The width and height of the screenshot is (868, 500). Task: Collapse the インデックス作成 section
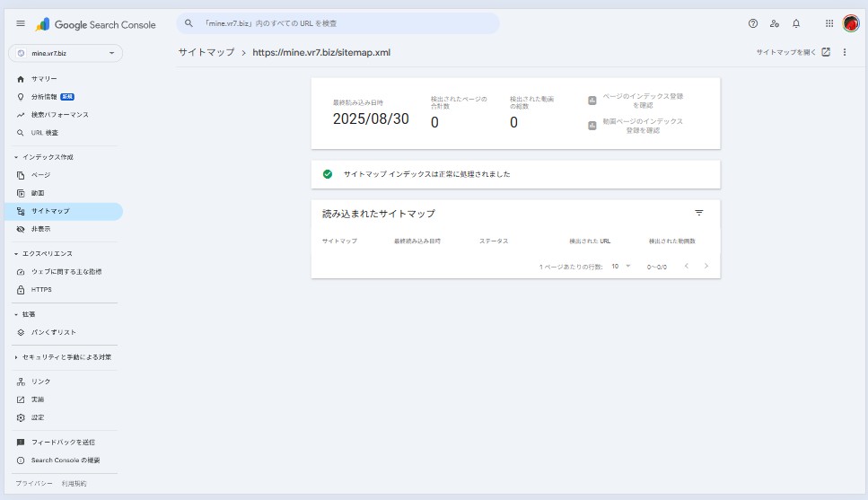[x=16, y=157]
